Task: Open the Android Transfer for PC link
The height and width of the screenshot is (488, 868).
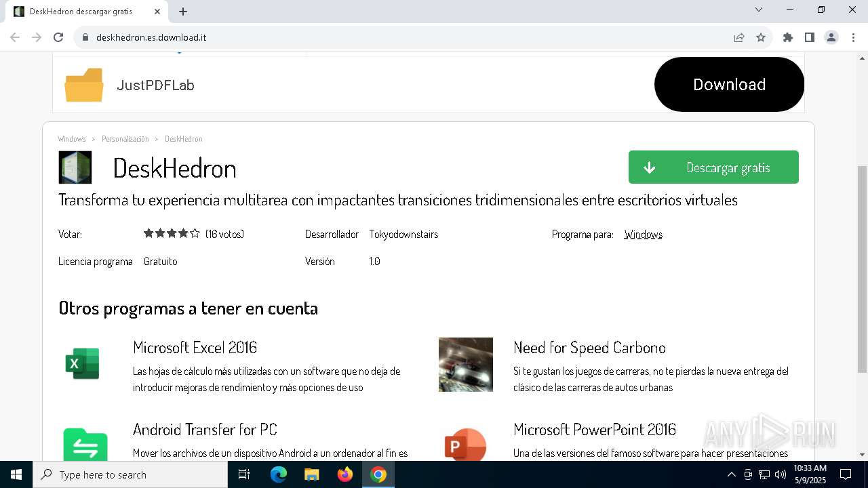Action: (205, 430)
